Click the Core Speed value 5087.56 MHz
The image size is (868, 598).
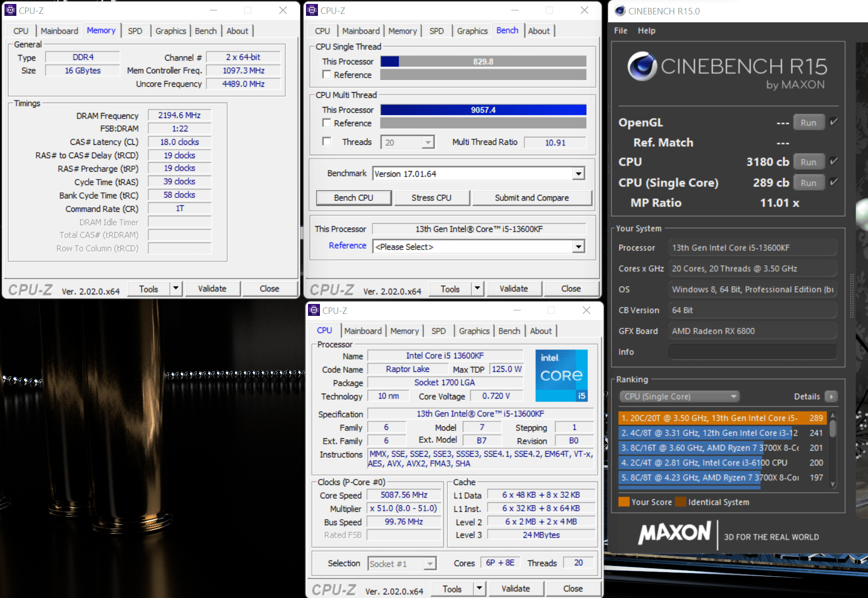[x=404, y=495]
